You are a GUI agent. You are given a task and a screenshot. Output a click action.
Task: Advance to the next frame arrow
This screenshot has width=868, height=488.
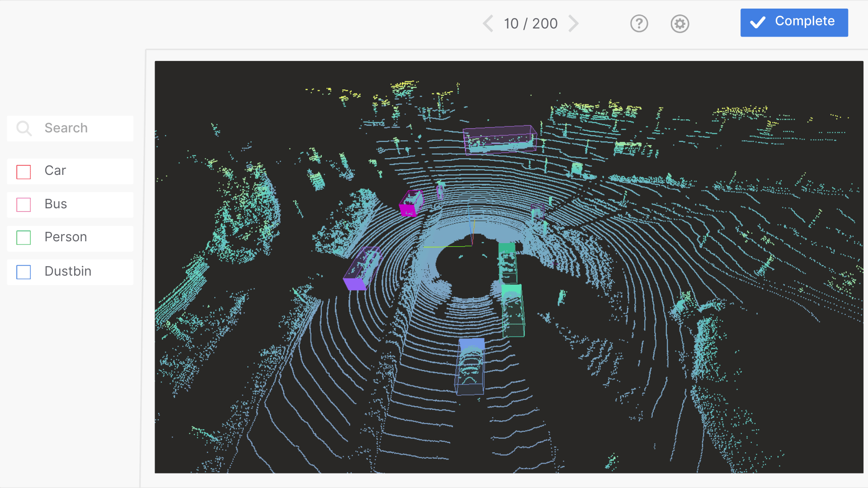click(573, 23)
